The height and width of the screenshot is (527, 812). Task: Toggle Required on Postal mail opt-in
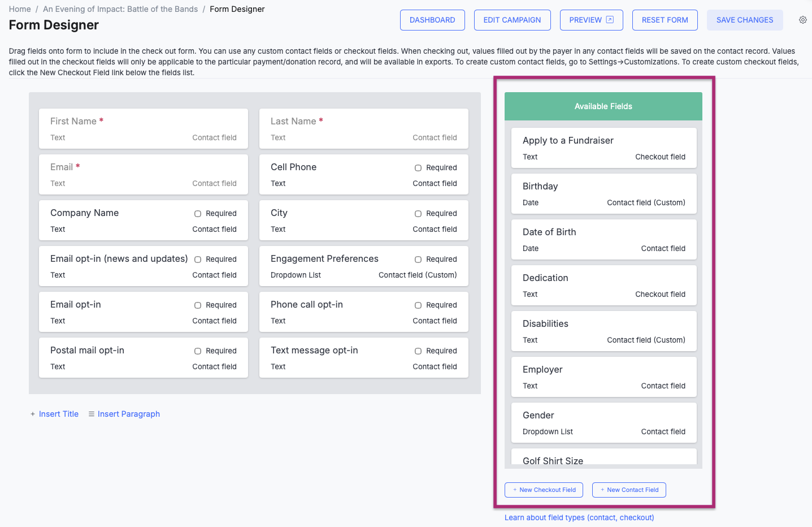pos(198,351)
